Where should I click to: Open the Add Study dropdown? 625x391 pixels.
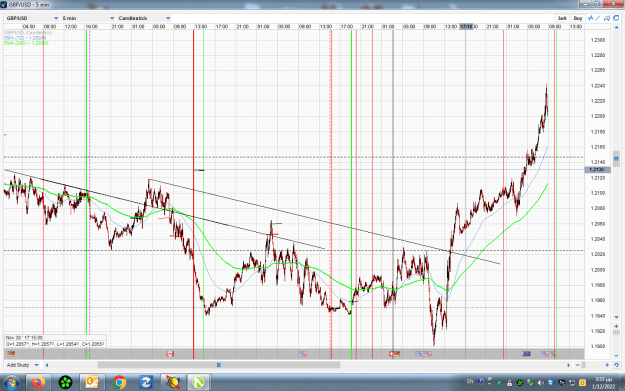[x=22, y=365]
